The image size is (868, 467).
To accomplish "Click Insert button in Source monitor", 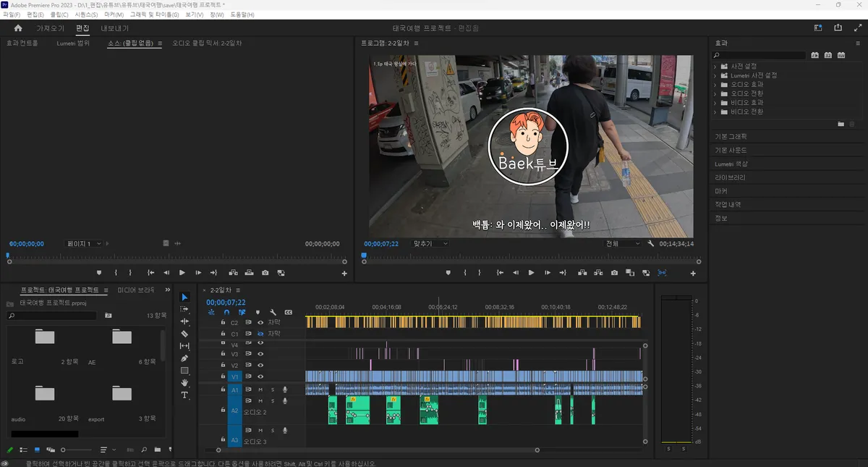I will (234, 273).
